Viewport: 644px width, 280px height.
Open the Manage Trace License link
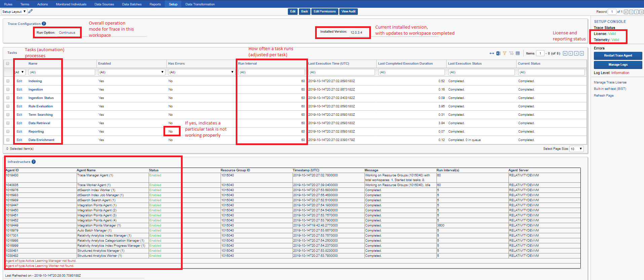tap(610, 82)
